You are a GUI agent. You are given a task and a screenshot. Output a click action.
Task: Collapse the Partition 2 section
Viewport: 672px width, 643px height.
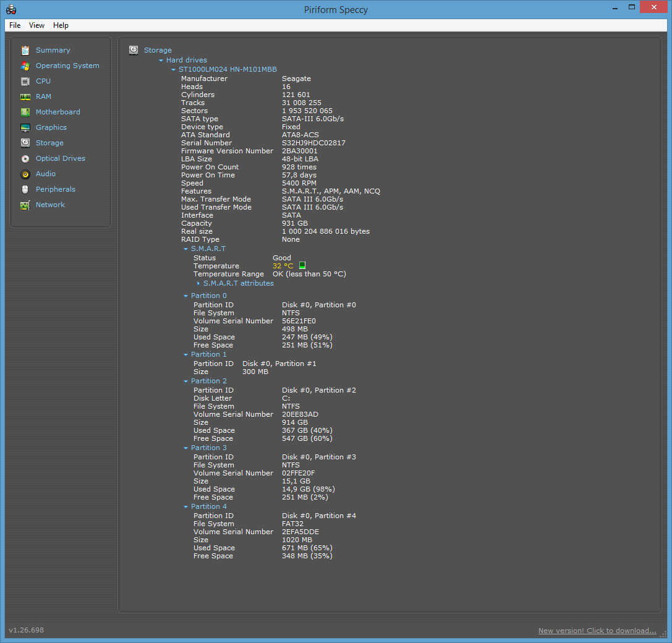[185, 381]
